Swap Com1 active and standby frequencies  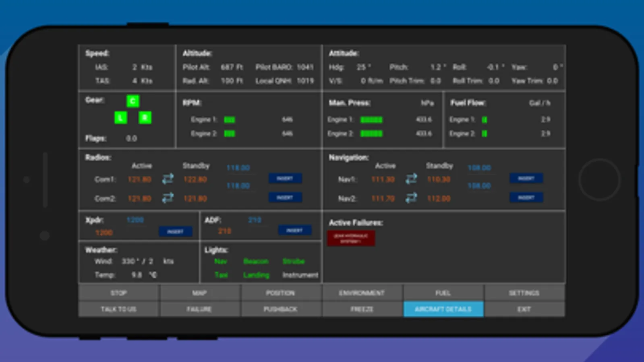168,179
